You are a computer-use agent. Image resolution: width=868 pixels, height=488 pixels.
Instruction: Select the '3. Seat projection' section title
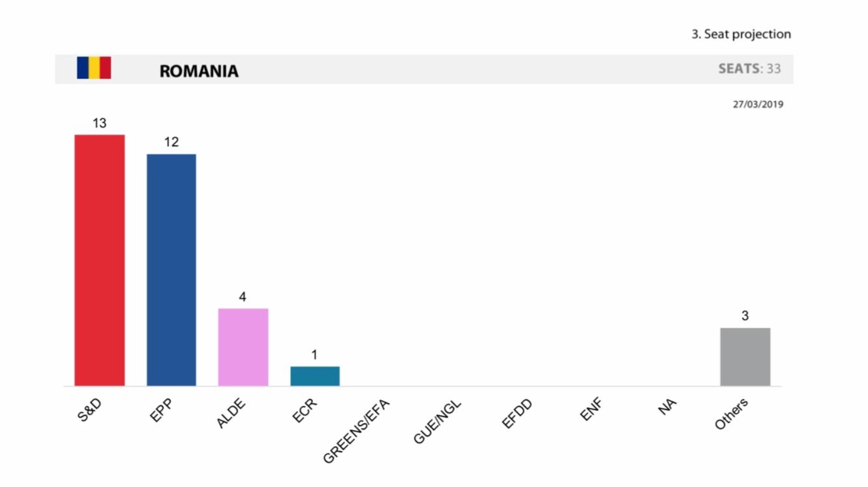pyautogui.click(x=741, y=34)
